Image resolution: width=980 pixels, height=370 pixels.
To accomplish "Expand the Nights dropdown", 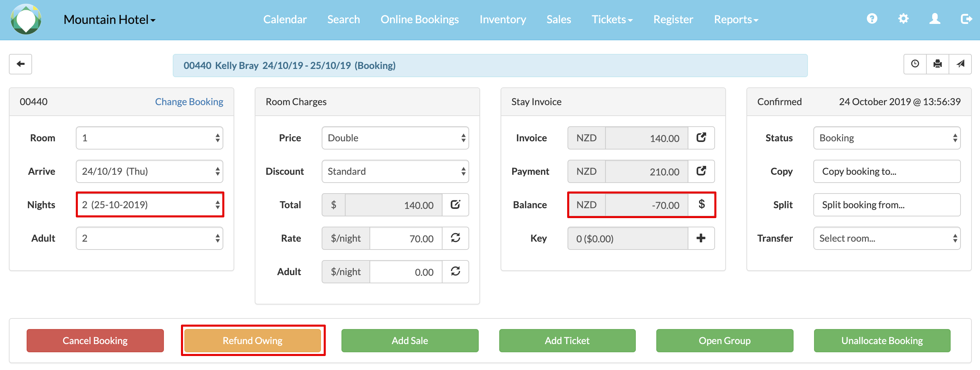I will coord(150,205).
